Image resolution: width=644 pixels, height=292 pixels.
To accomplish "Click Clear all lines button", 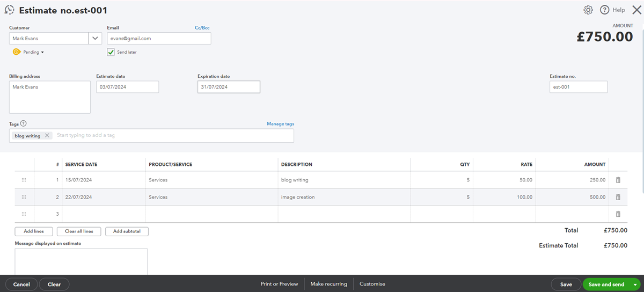I will point(79,231).
